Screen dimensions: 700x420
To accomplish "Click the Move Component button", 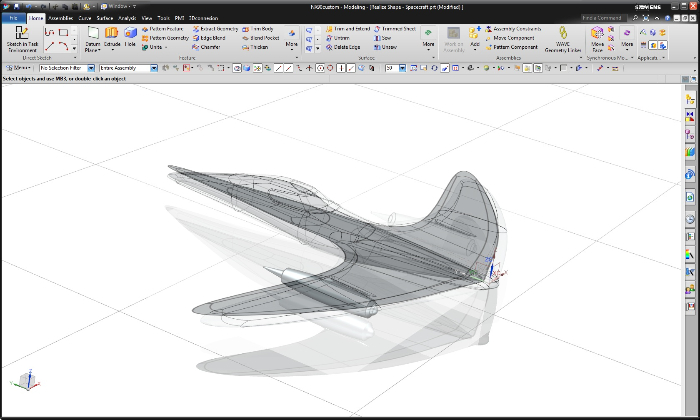I will click(512, 38).
